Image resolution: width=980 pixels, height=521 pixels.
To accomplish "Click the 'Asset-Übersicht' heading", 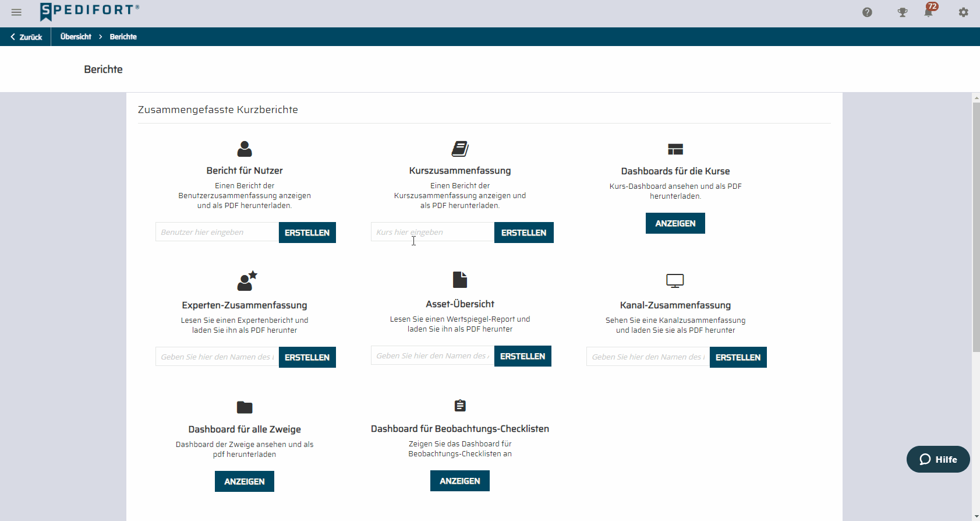I will (460, 304).
